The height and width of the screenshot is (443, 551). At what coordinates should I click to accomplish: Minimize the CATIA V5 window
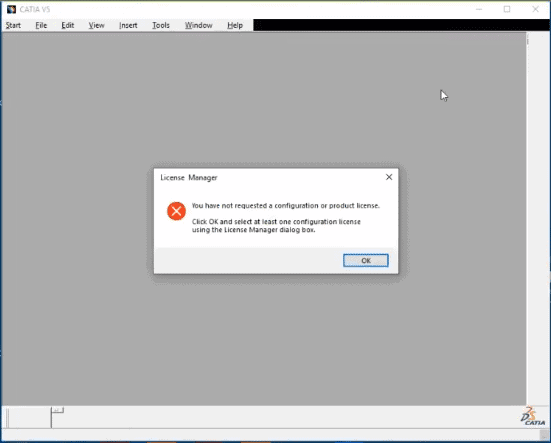point(479,9)
